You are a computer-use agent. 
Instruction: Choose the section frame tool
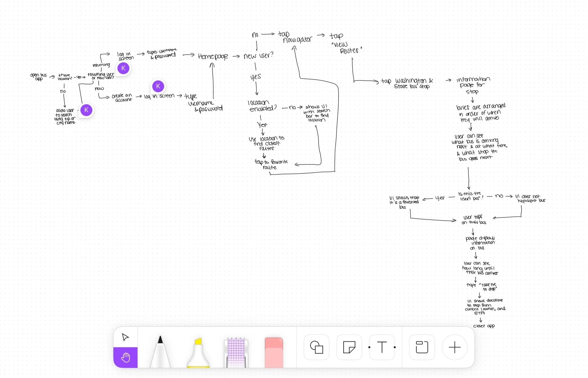[422, 347]
